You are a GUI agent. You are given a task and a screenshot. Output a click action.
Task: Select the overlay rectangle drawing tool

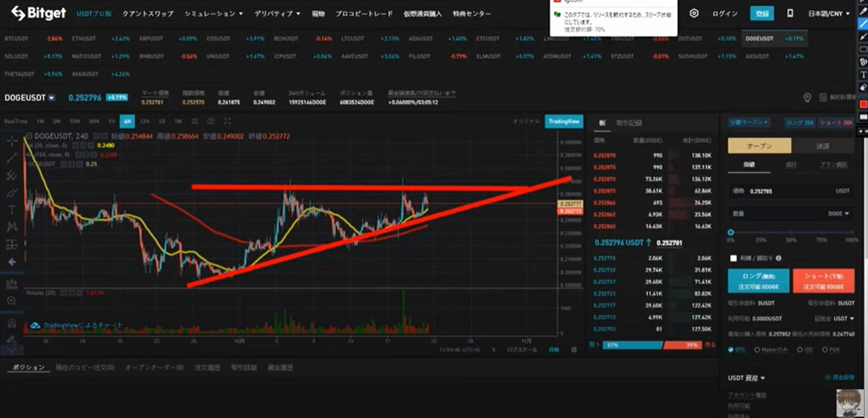tap(863, 48)
